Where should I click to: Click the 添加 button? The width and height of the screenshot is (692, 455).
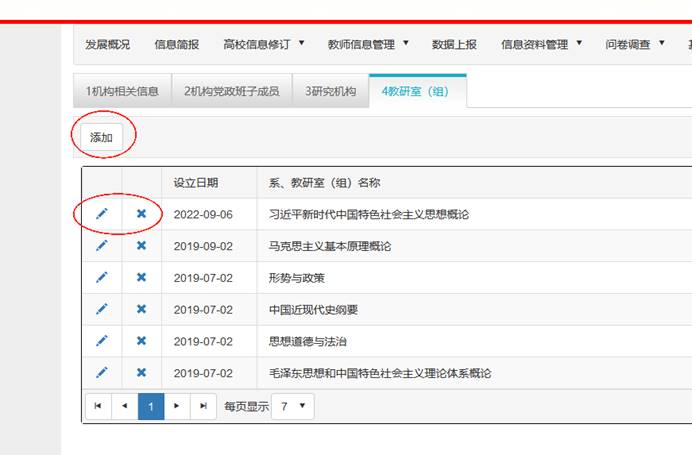(x=101, y=137)
